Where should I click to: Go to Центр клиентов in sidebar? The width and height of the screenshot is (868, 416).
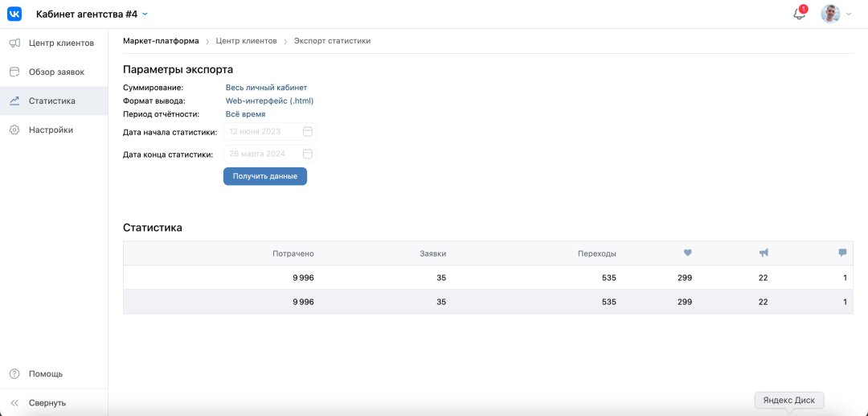point(61,43)
